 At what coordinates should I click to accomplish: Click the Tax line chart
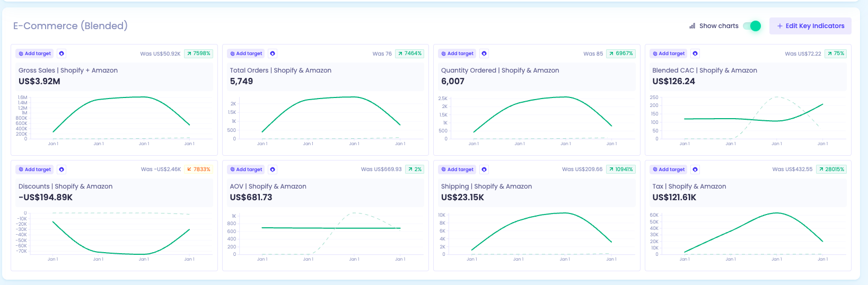pyautogui.click(x=748, y=236)
